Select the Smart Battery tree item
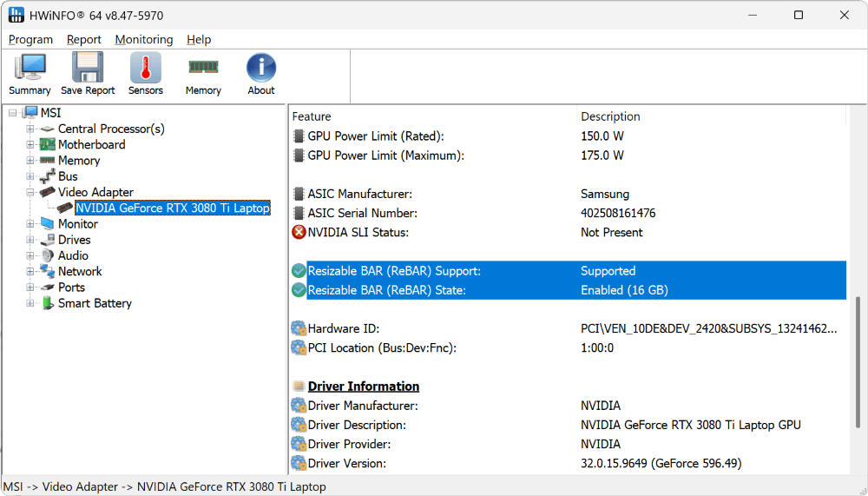The height and width of the screenshot is (496, 868). click(x=95, y=304)
